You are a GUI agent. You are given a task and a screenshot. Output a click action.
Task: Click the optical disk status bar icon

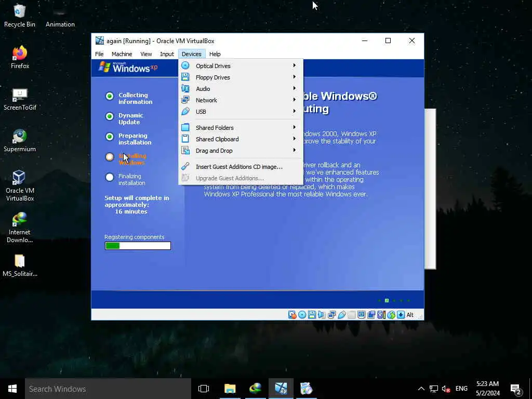pos(302,315)
